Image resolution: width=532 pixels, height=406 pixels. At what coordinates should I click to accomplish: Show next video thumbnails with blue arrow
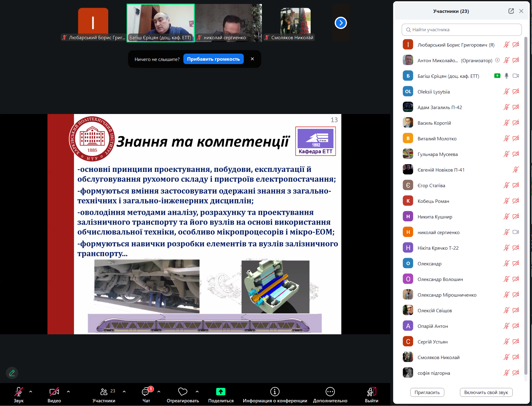341,23
